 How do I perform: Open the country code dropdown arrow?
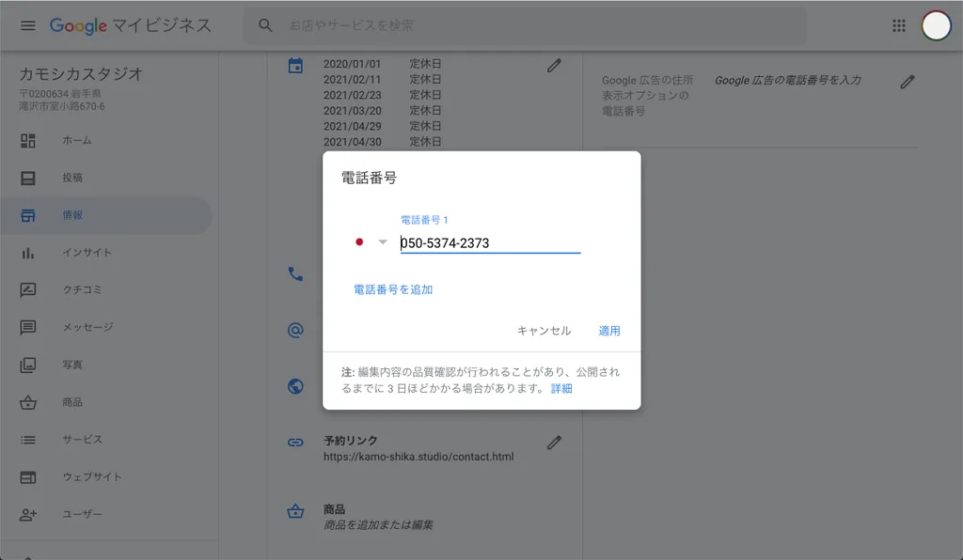pyautogui.click(x=383, y=242)
